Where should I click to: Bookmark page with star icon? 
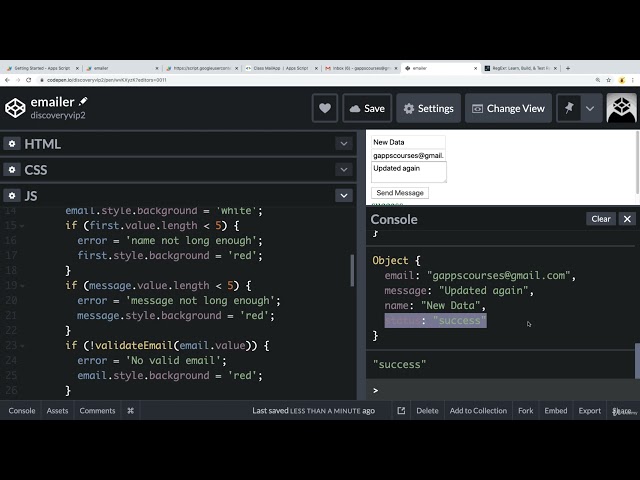[609, 80]
